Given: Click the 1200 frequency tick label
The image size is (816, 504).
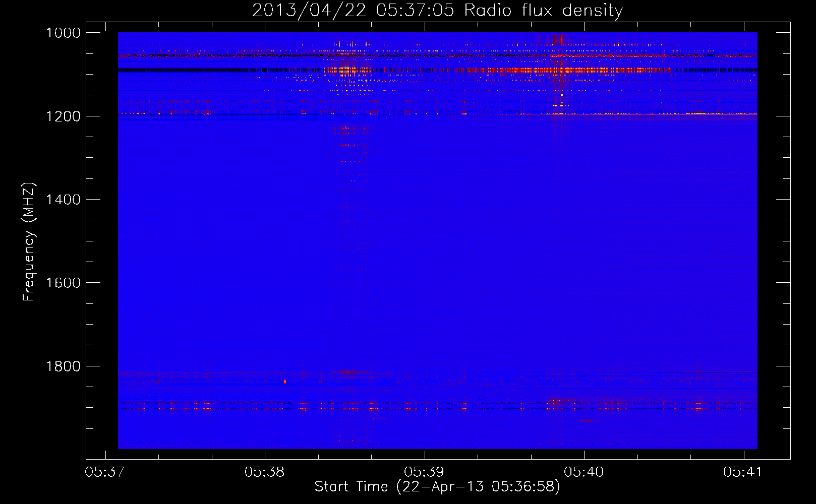Looking at the screenshot, I should (x=63, y=116).
